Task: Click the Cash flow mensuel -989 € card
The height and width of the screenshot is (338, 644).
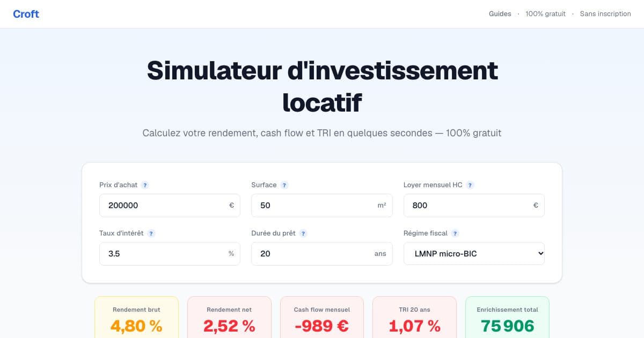Action: click(322, 317)
